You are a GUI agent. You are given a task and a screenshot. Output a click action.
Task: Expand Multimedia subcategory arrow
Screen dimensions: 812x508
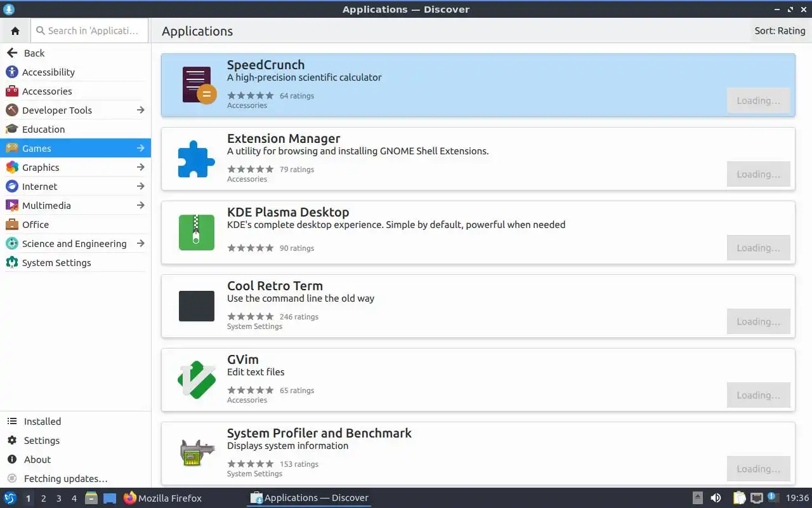(x=141, y=206)
